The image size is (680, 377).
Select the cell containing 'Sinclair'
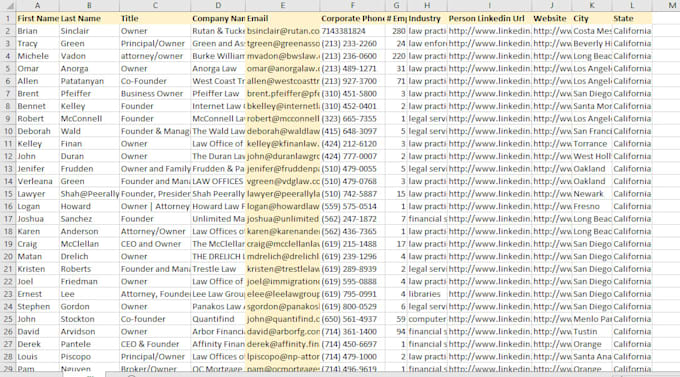pyautogui.click(x=89, y=31)
